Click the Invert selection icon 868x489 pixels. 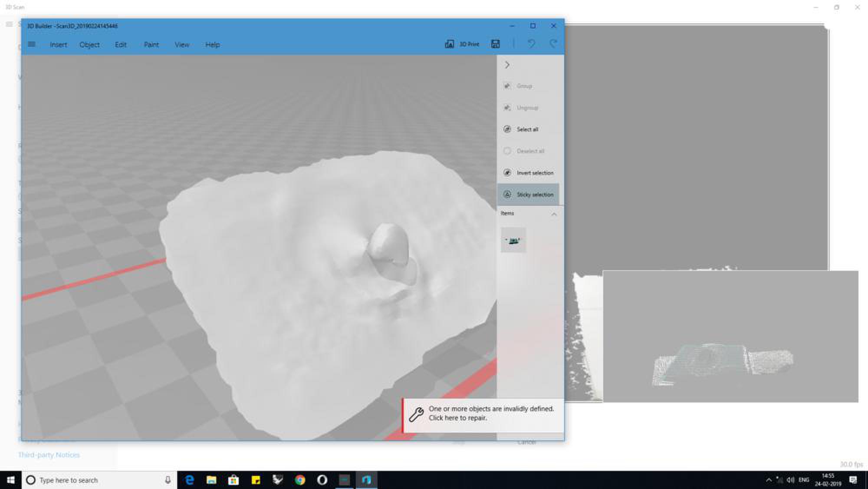tap(507, 172)
